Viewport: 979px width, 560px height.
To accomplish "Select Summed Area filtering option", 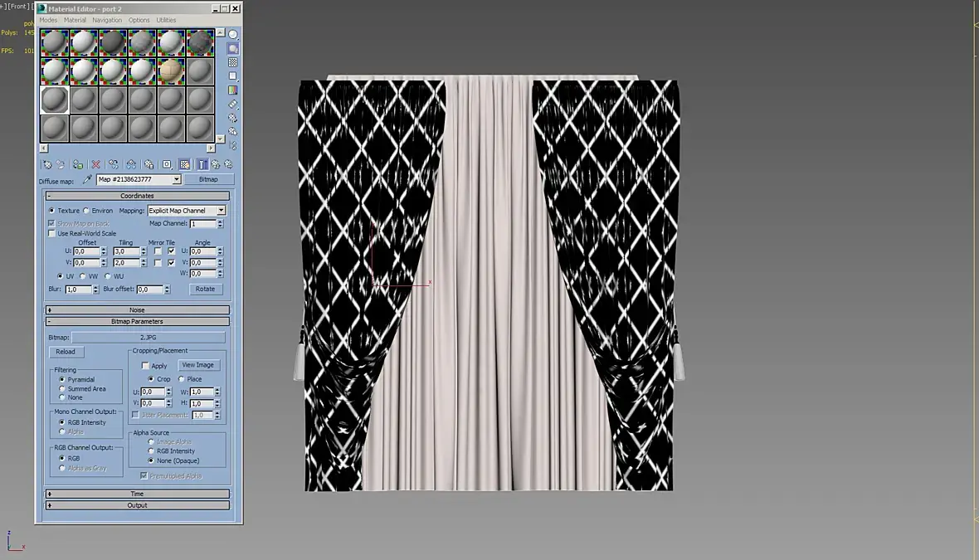I will 62,388.
